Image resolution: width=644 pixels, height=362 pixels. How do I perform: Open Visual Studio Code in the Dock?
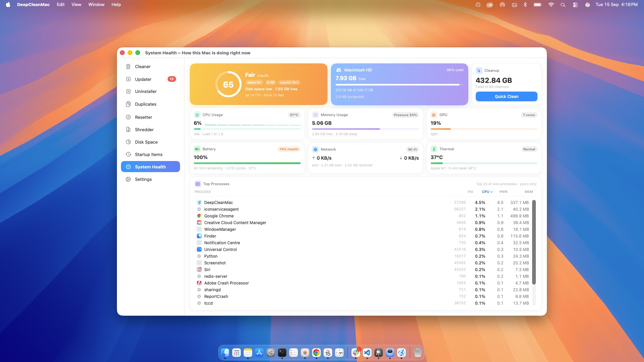tap(367, 353)
